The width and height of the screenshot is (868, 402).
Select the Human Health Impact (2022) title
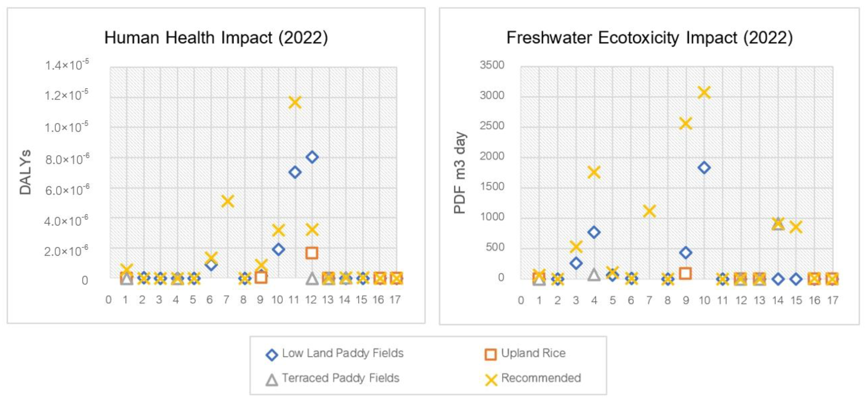pos(216,37)
